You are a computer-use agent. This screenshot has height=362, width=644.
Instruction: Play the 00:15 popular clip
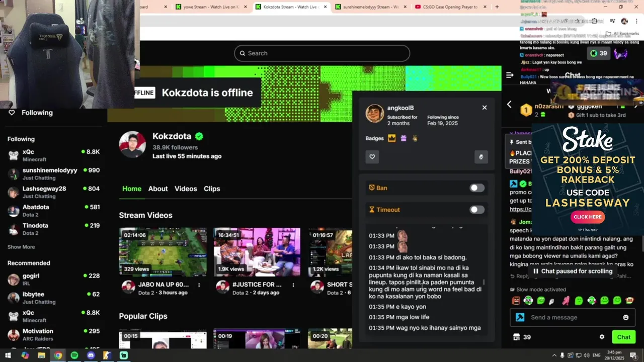163,339
